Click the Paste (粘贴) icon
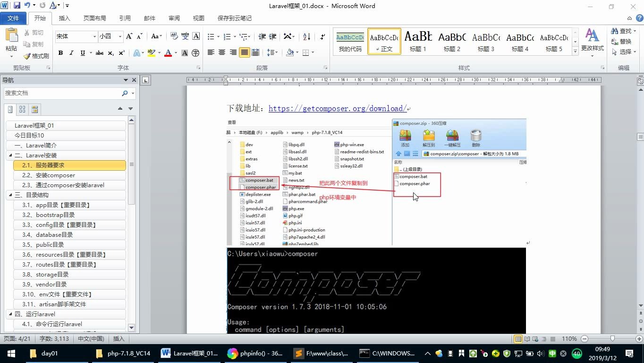Image resolution: width=644 pixels, height=363 pixels. (11, 35)
